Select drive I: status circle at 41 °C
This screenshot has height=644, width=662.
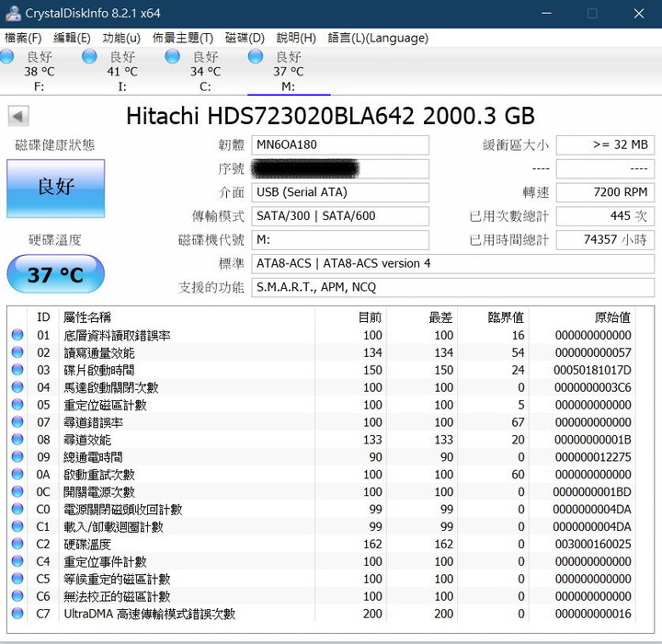pyautogui.click(x=89, y=56)
